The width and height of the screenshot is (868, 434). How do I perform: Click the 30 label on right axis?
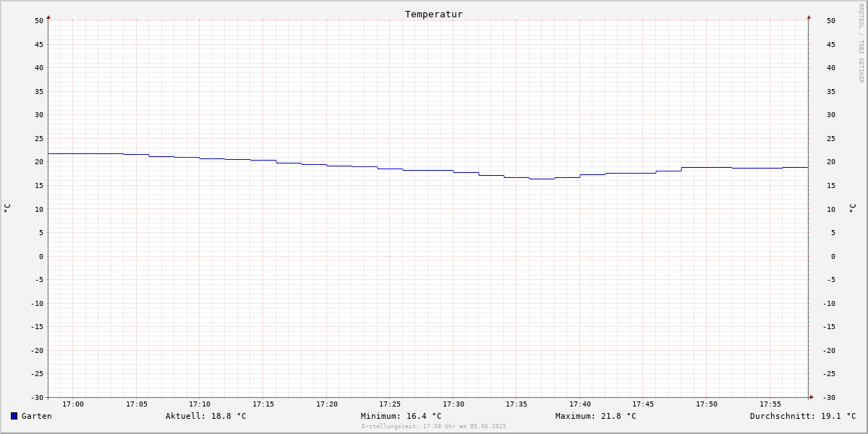pyautogui.click(x=831, y=115)
